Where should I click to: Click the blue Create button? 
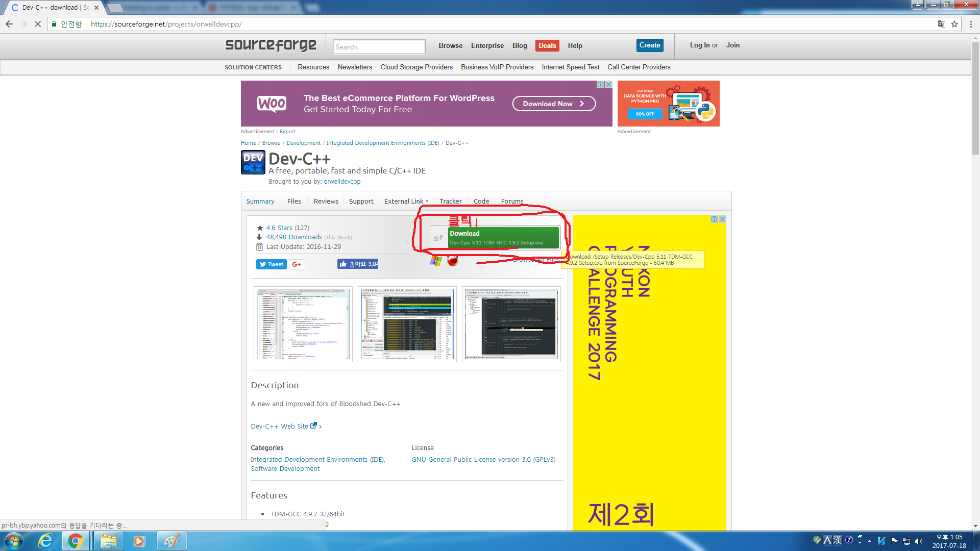pos(650,45)
